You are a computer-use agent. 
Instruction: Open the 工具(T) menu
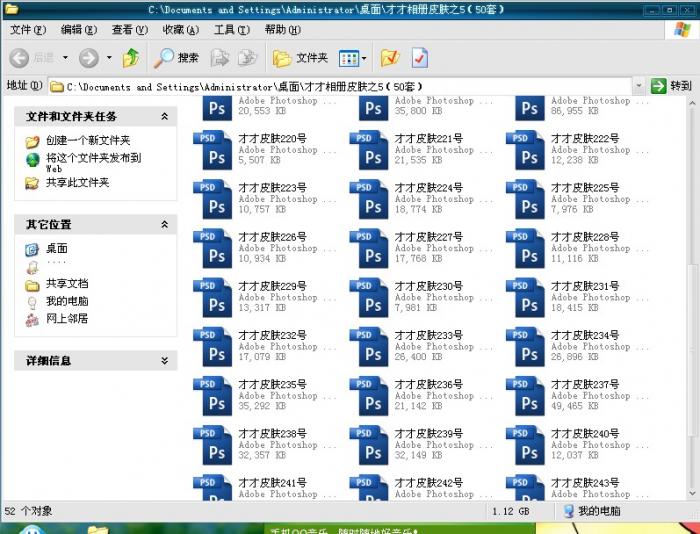coord(232,30)
